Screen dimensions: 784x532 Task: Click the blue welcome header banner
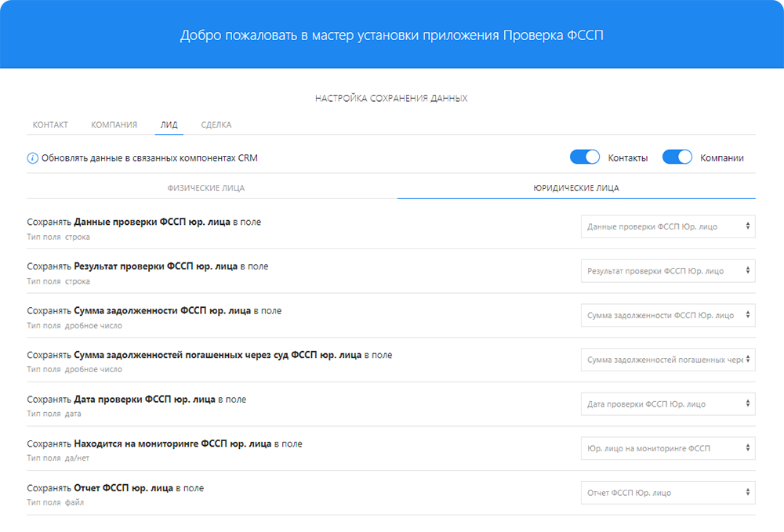tap(391, 34)
